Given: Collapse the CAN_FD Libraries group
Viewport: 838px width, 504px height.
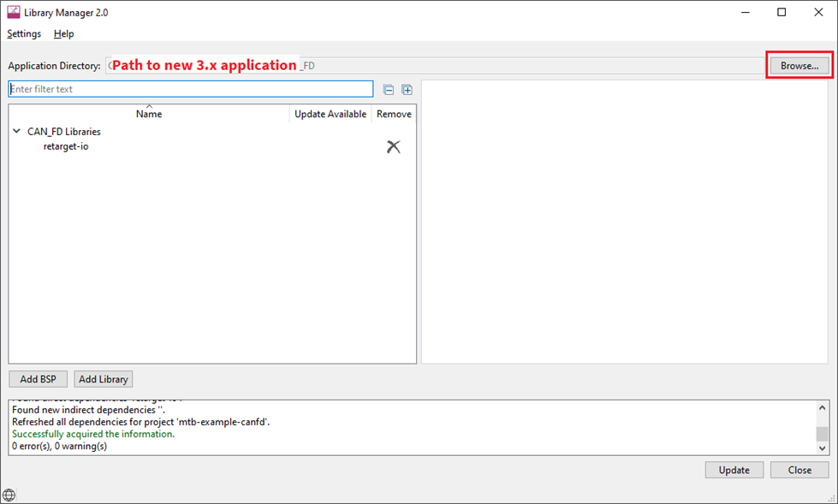Looking at the screenshot, I should [x=15, y=131].
